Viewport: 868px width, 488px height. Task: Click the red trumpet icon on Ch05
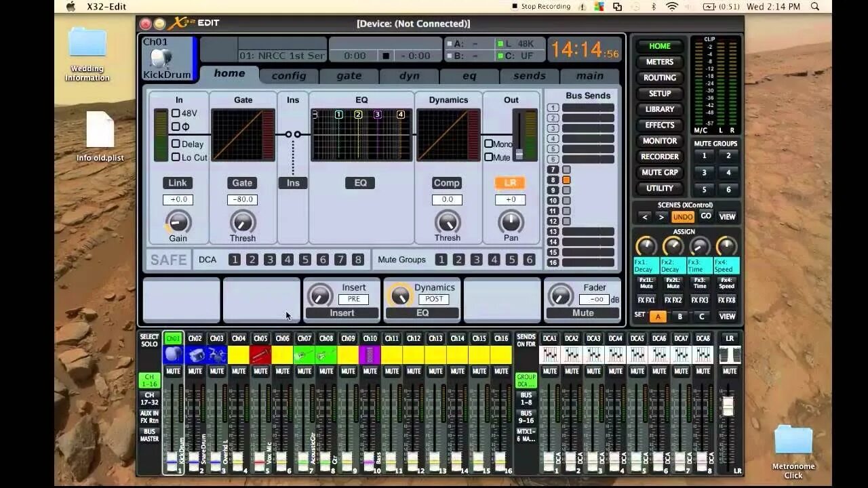pyautogui.click(x=260, y=353)
